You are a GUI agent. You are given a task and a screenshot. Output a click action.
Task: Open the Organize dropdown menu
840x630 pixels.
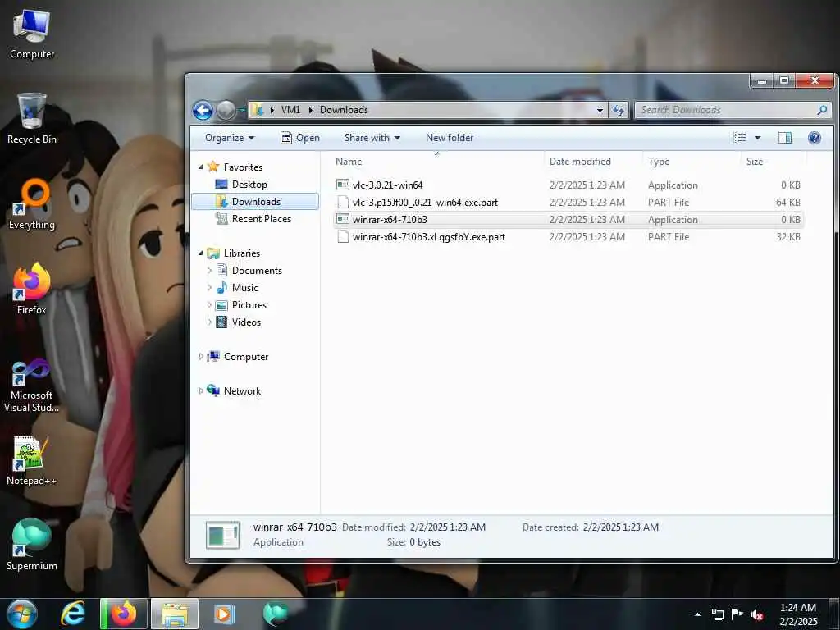point(230,138)
